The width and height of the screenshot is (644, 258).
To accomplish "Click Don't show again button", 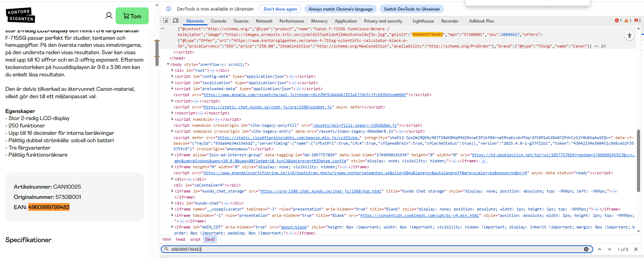I will pyautogui.click(x=280, y=9).
